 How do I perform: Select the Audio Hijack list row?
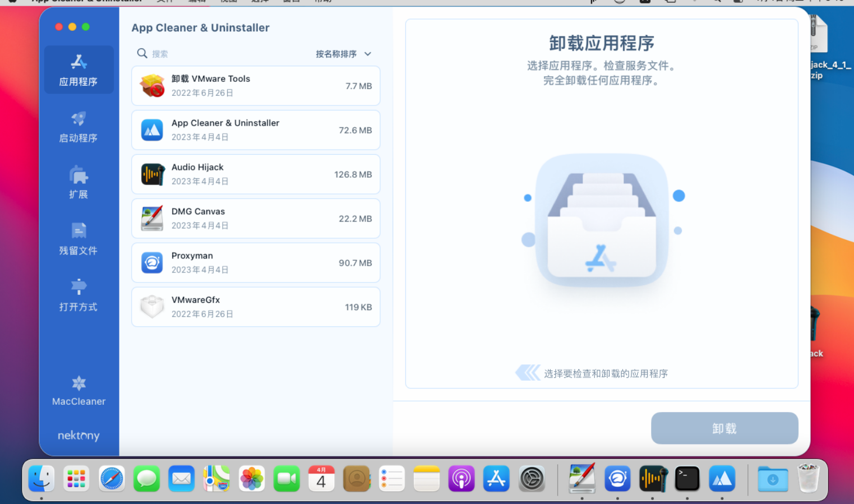(256, 174)
